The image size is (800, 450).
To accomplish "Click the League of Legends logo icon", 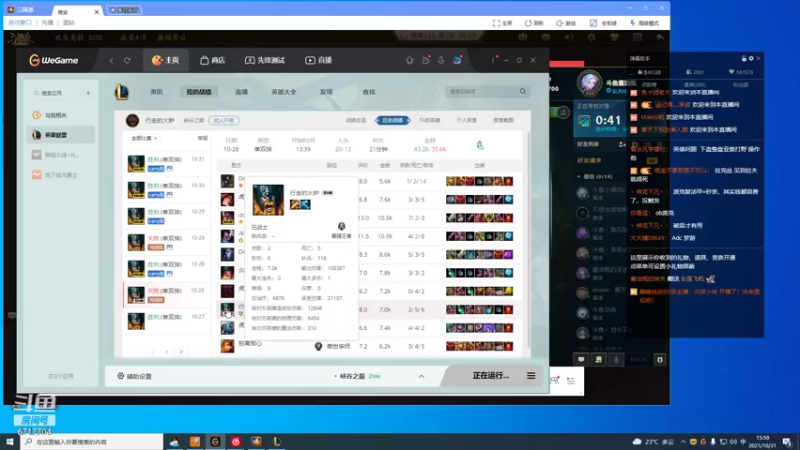I will 121,92.
